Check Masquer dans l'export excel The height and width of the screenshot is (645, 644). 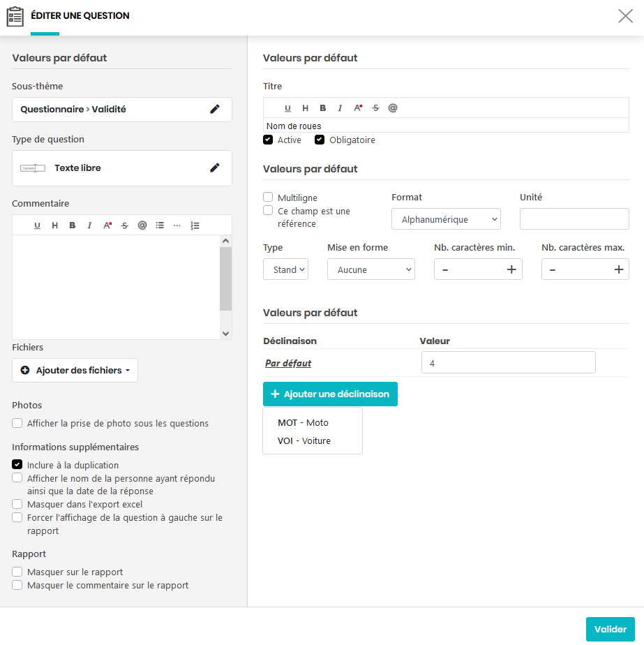17,504
